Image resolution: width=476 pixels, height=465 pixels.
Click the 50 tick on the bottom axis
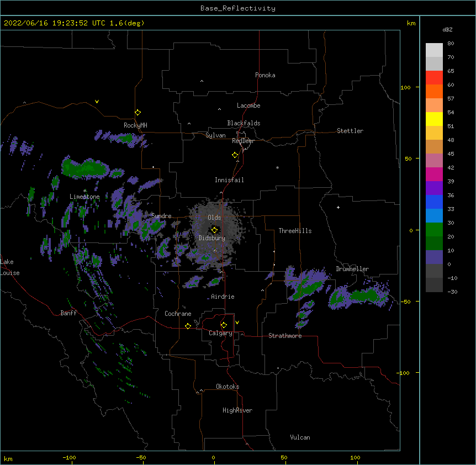click(x=284, y=457)
